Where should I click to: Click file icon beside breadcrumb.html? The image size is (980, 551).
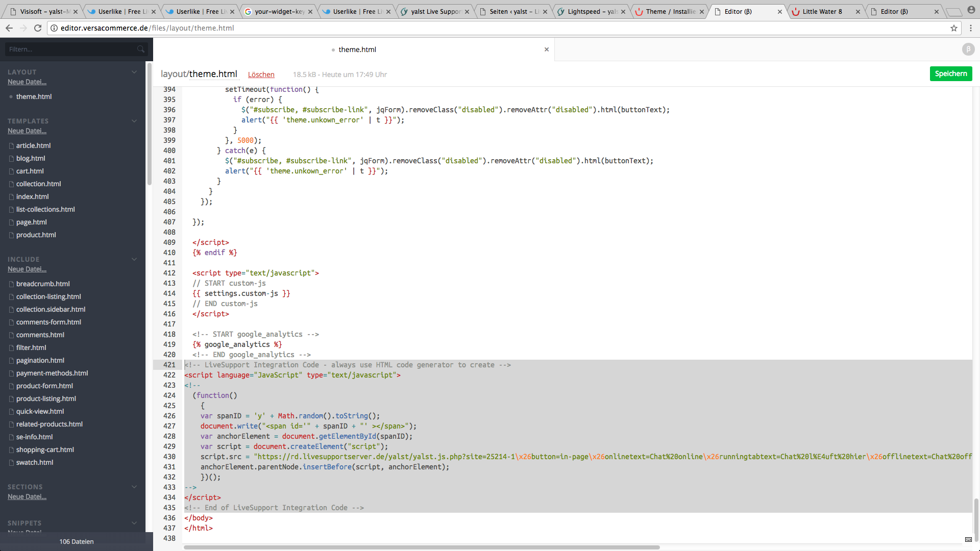pos(11,284)
